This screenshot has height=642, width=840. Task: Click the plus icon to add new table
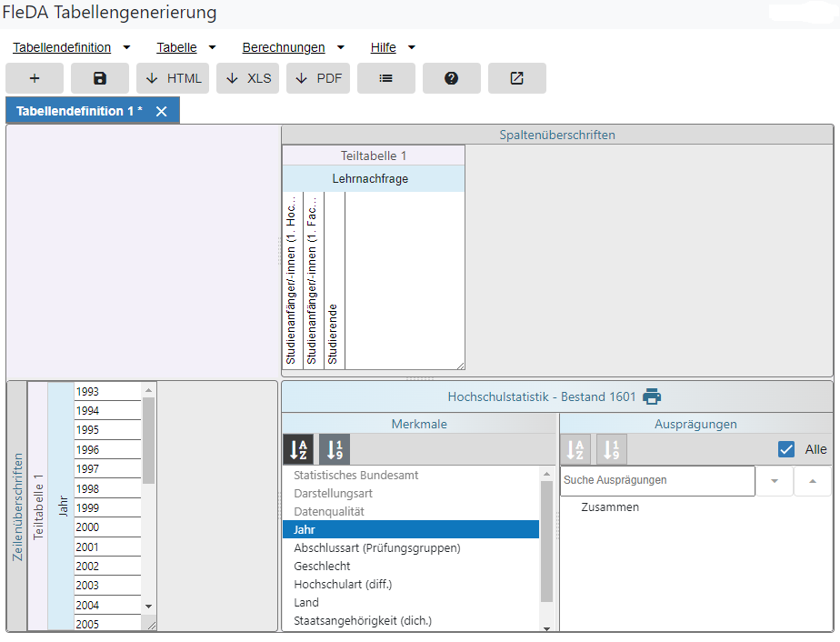[35, 78]
